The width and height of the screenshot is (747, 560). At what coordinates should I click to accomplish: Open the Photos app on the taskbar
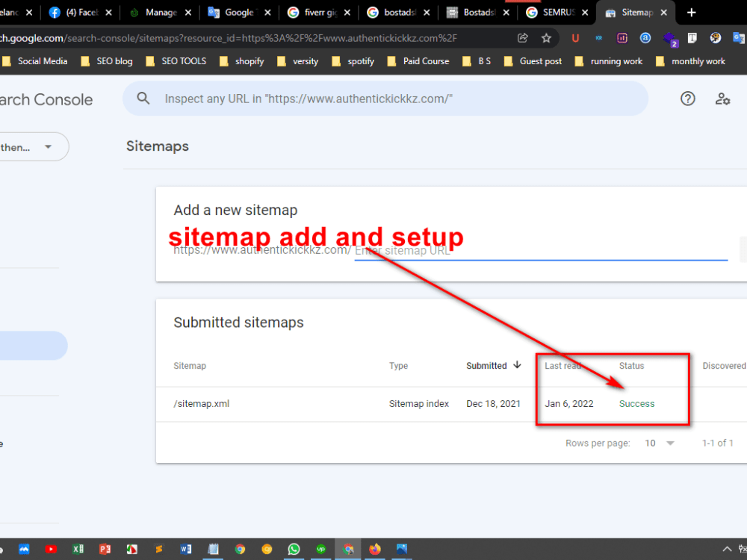coord(402,549)
